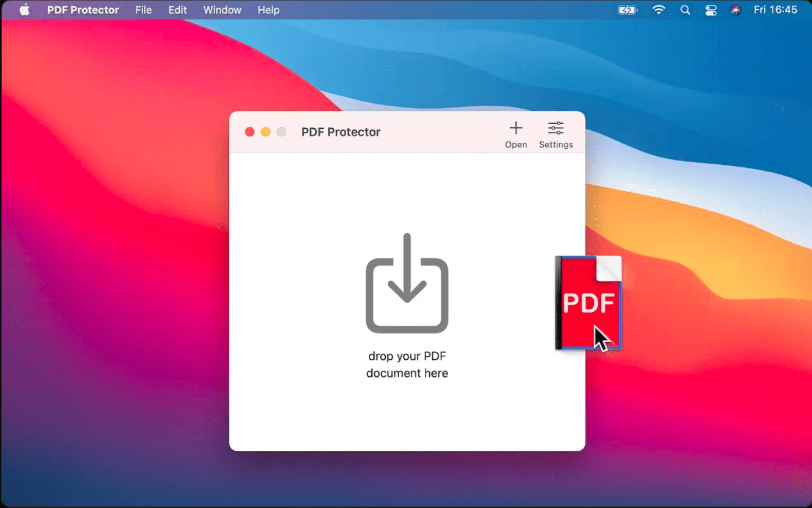Click the drop-document download arrow icon
The height and width of the screenshot is (508, 812).
(407, 283)
